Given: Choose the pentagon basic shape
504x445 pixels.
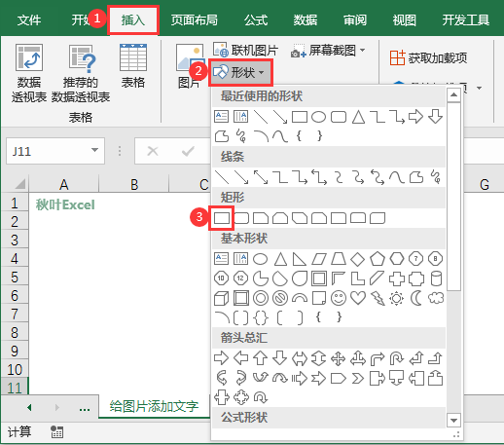Looking at the screenshot, I should [x=378, y=259].
